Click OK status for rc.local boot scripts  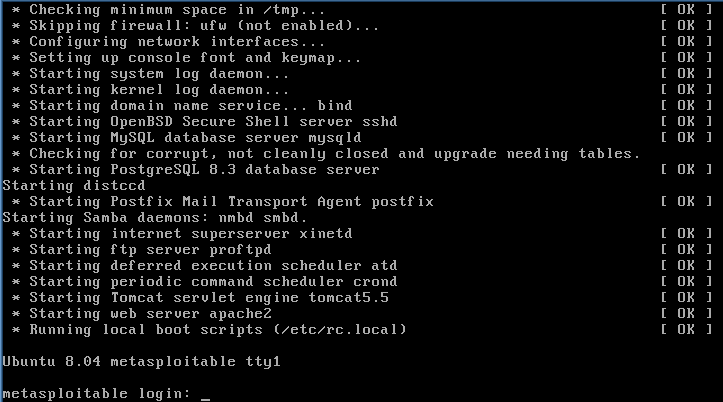coord(687,330)
